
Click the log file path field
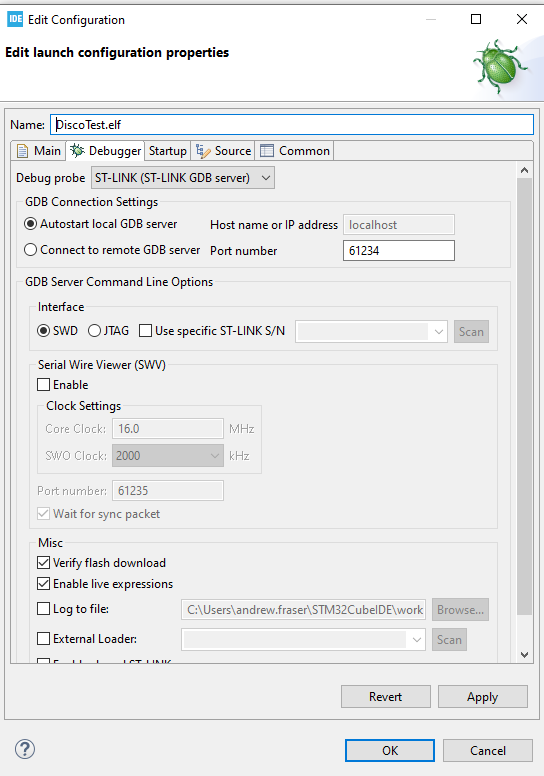coord(303,610)
